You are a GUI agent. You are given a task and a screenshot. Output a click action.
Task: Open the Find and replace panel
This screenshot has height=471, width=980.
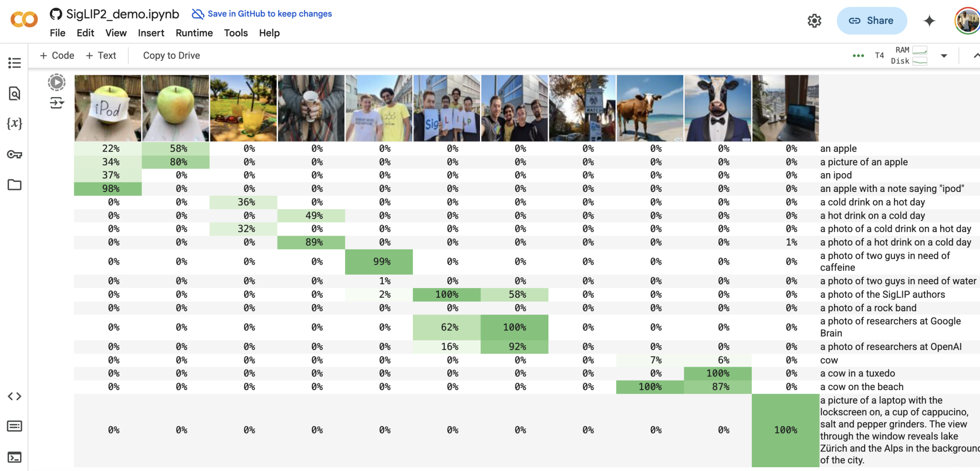(14, 94)
